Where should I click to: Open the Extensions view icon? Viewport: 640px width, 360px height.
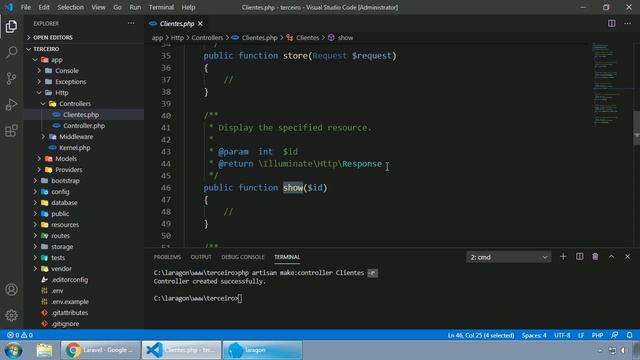point(11,131)
